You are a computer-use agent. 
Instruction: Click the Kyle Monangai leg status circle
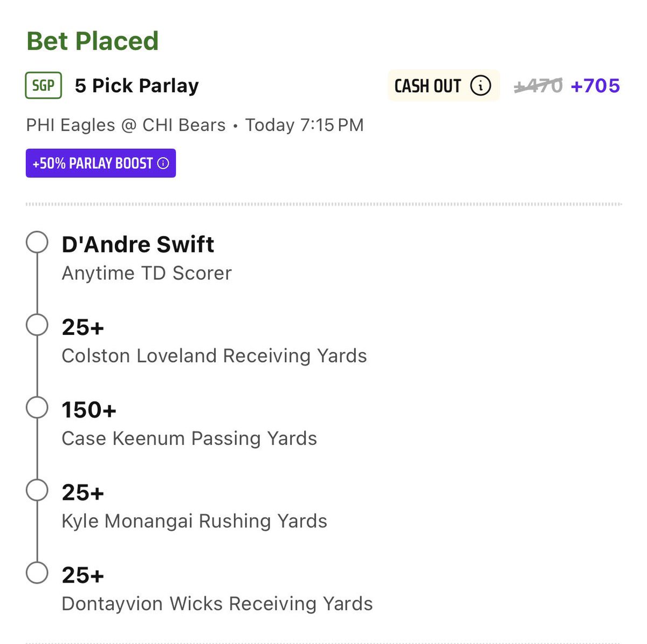click(37, 490)
